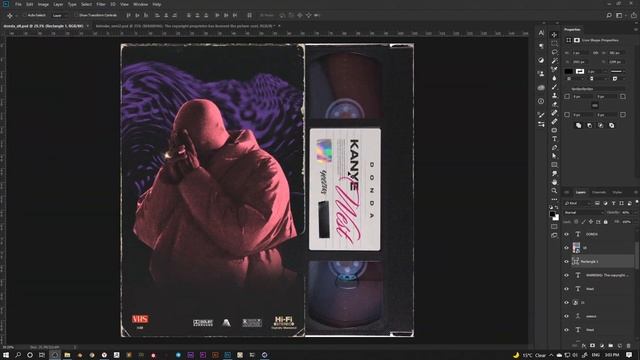Open the blend mode Normal dropdown
The image size is (640, 360).
[x=584, y=213]
